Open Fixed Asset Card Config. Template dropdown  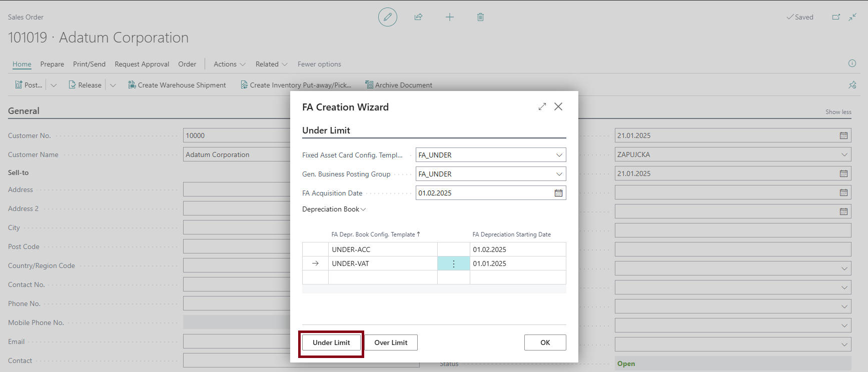559,155
